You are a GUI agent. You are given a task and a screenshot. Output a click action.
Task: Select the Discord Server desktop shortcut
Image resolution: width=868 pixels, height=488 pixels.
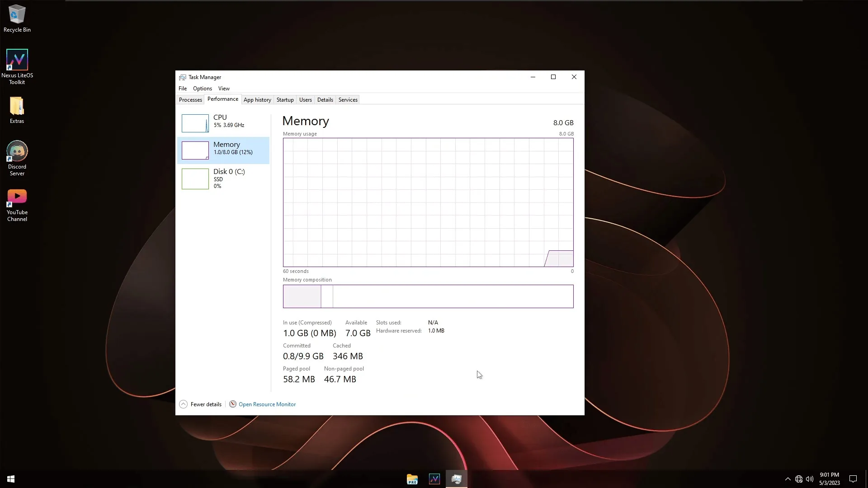(x=17, y=158)
